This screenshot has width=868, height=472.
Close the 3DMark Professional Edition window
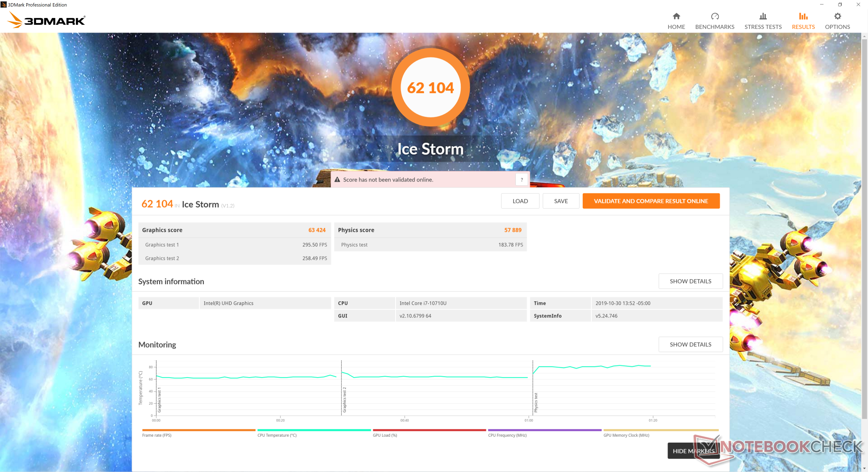858,5
